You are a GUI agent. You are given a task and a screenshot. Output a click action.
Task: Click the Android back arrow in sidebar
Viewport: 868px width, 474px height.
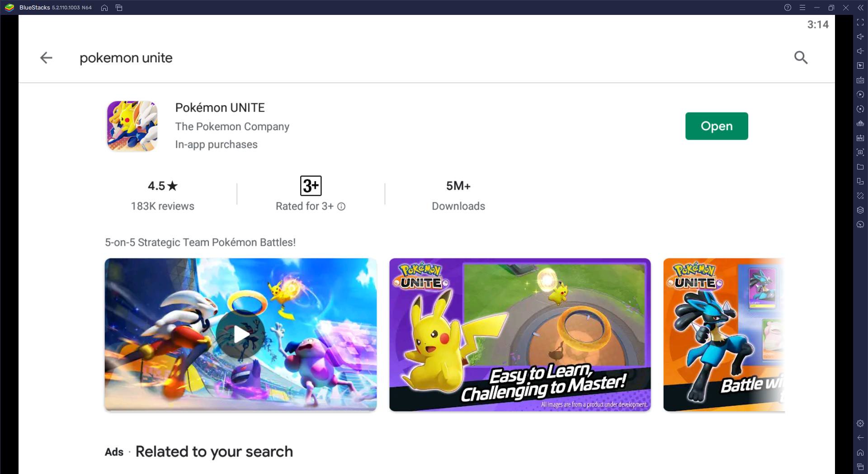coord(860,438)
